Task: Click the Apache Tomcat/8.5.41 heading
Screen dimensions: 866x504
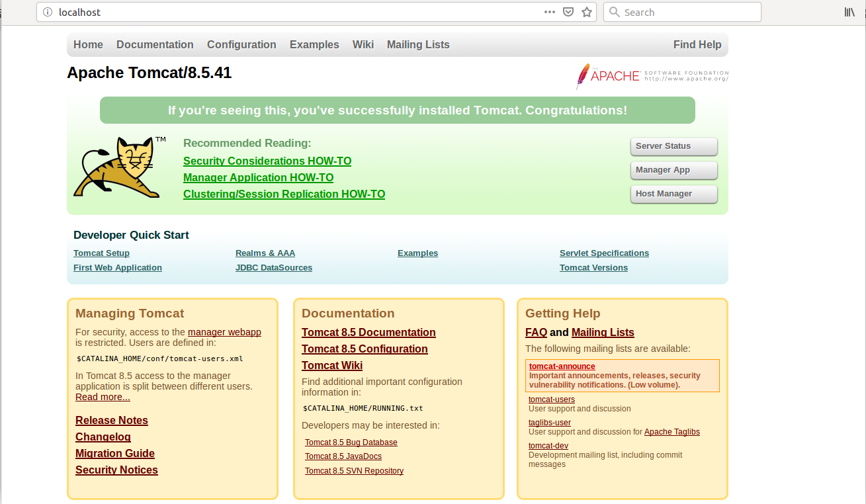Action: point(150,73)
